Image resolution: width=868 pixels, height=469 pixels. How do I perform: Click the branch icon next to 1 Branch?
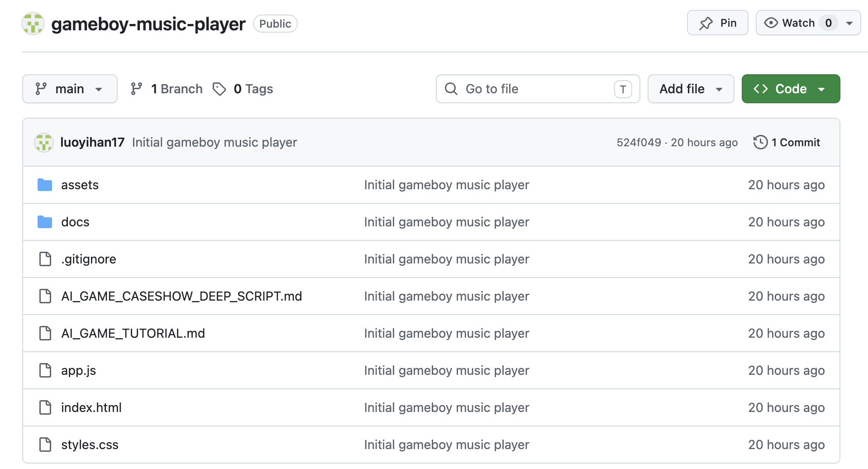[136, 89]
